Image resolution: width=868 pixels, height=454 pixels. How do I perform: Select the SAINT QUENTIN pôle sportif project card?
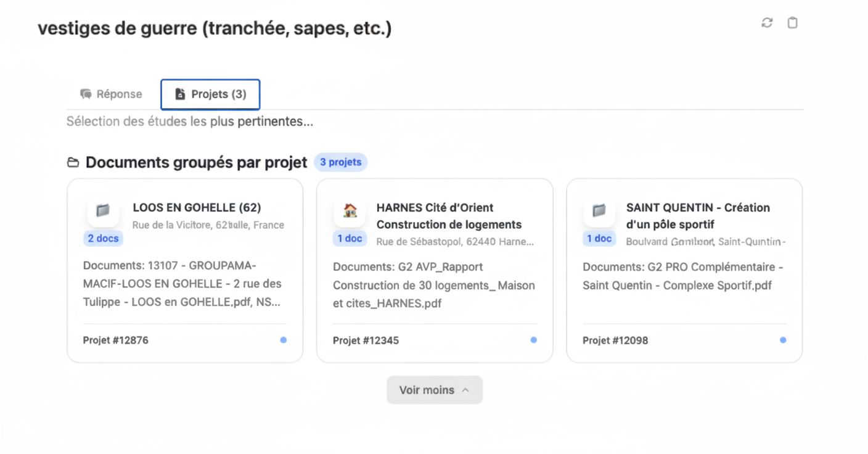(684, 270)
